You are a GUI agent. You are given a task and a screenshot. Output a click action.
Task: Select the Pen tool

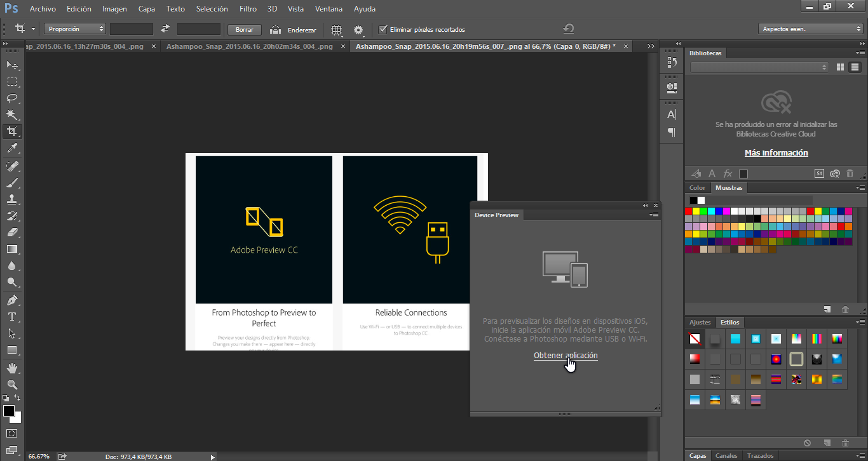click(12, 300)
